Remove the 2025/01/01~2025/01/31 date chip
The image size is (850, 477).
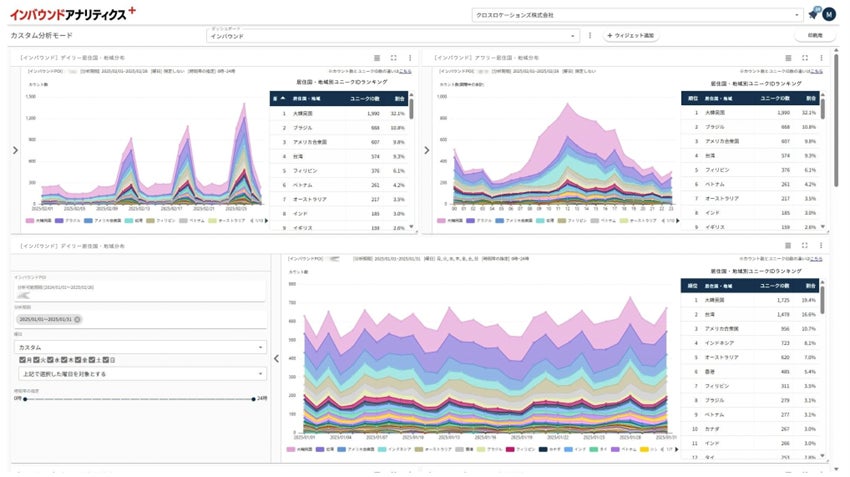pos(77,319)
